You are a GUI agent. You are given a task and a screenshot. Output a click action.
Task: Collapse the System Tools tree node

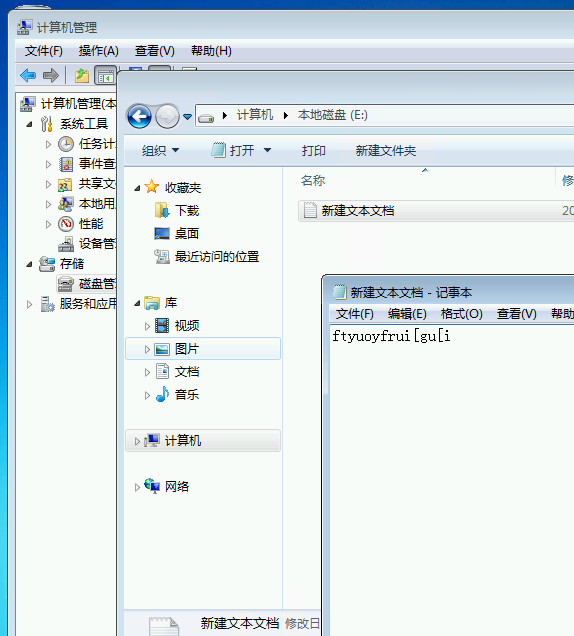(29, 124)
